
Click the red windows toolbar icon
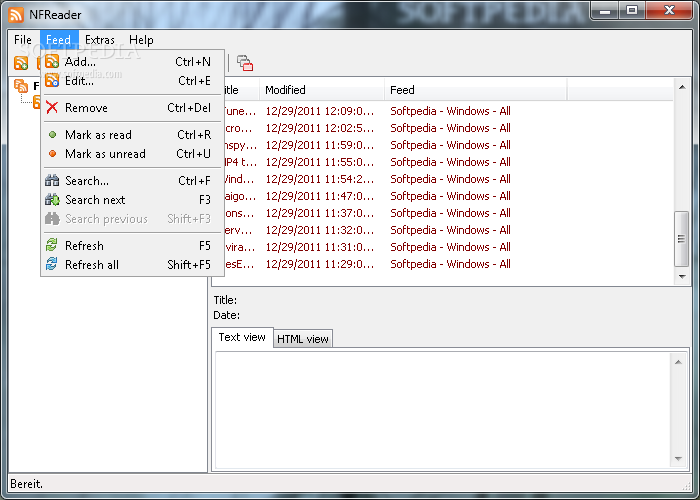pos(245,63)
